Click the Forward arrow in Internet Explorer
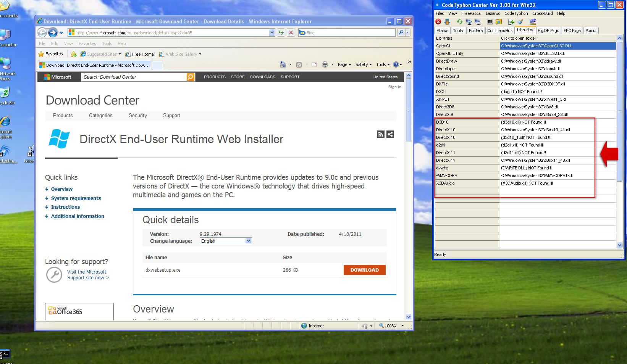 coord(53,32)
